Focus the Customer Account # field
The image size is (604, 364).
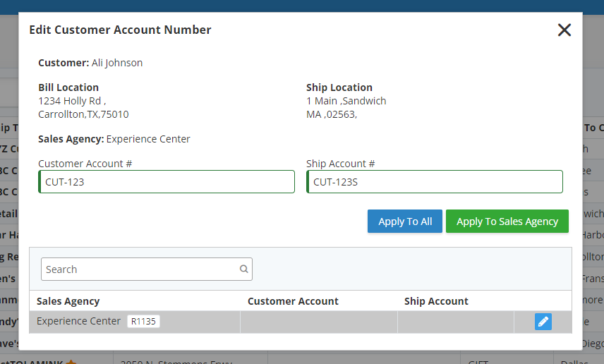tap(167, 182)
